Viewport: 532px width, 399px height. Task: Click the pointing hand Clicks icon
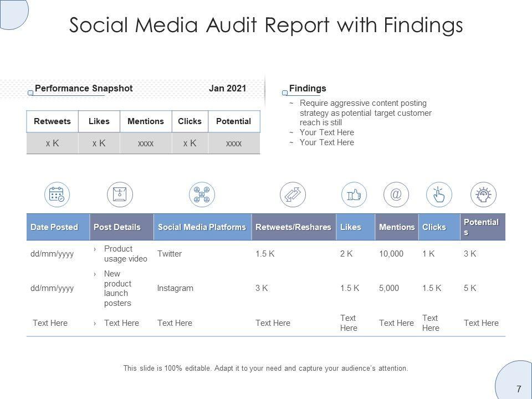[x=439, y=195]
